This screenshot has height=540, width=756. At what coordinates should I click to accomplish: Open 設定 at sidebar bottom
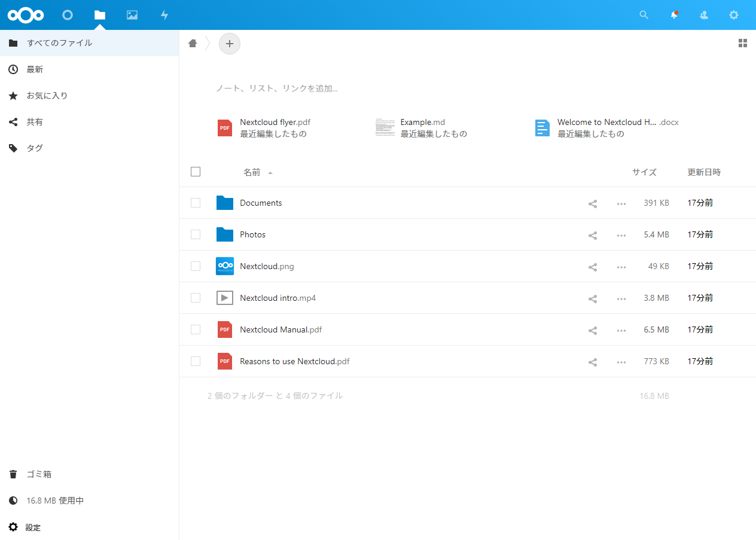click(x=90, y=527)
